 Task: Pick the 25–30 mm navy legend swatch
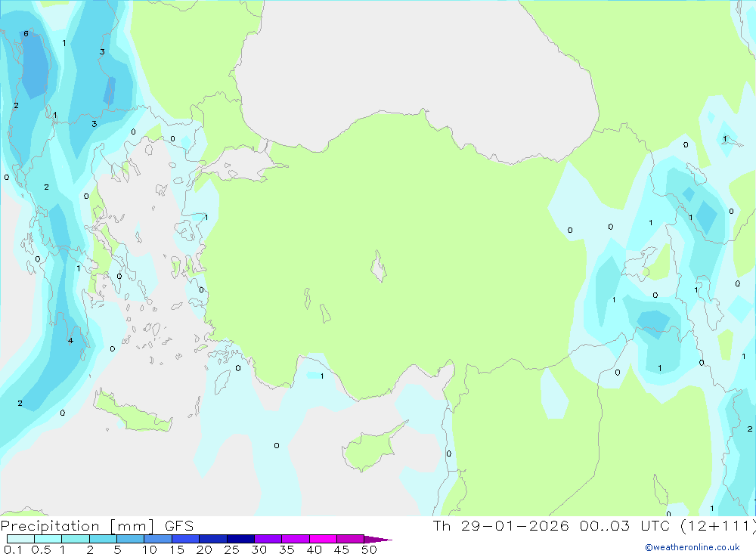click(x=240, y=539)
